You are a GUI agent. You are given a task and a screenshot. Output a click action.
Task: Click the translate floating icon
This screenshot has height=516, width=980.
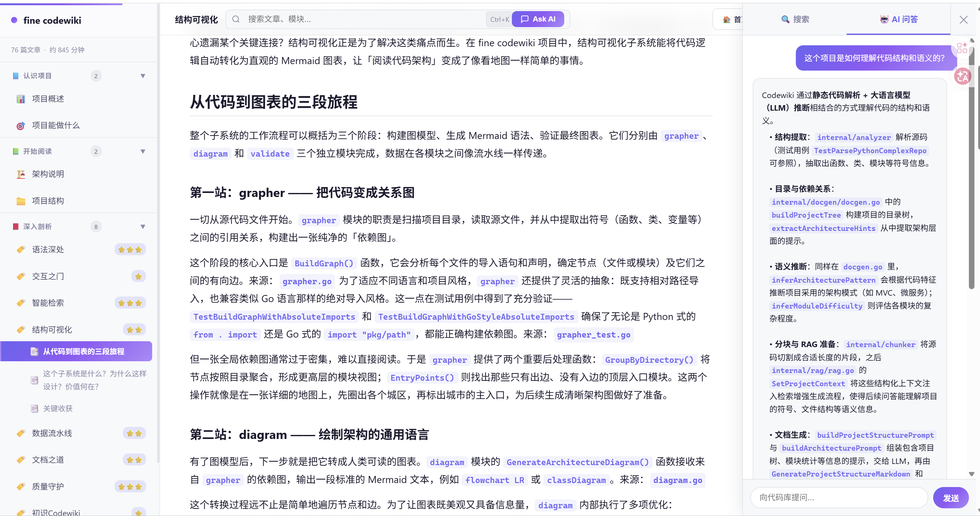coord(963,76)
